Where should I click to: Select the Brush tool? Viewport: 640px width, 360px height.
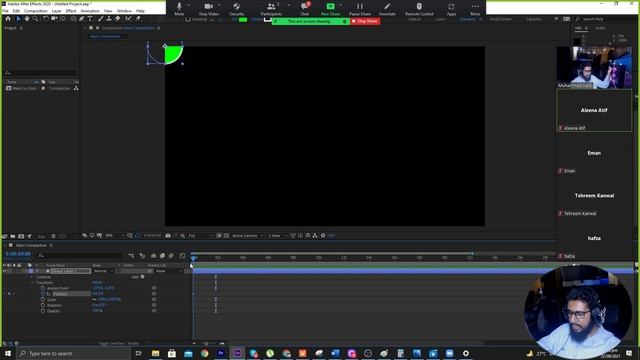(100, 19)
